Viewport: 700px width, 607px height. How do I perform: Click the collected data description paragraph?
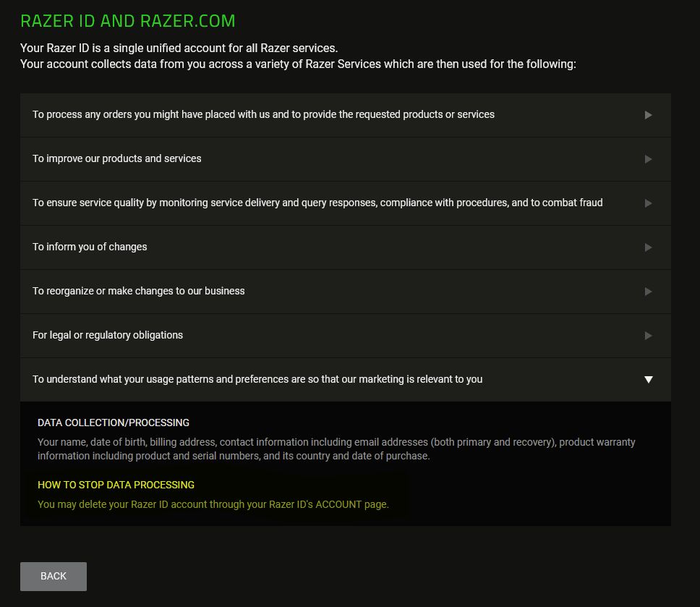pyautogui.click(x=336, y=449)
